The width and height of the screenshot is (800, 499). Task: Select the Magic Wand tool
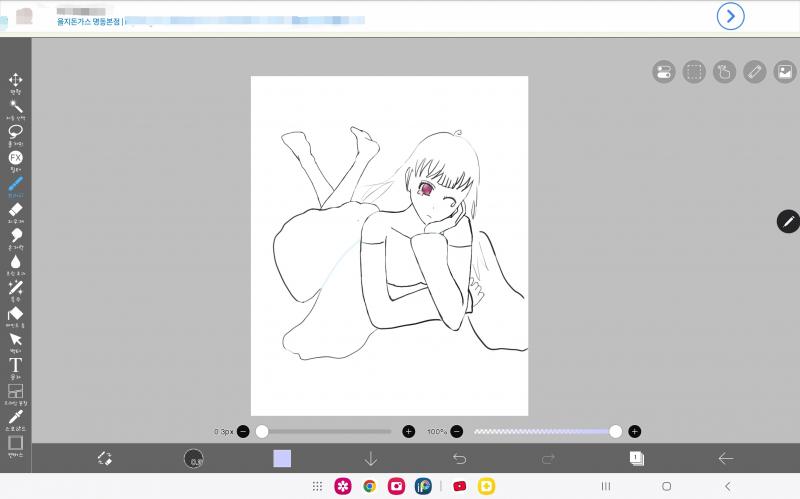tap(15, 107)
